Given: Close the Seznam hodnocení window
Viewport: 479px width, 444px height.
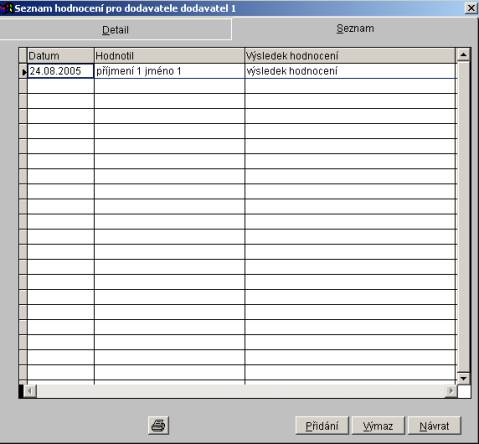Looking at the screenshot, I should point(471,8).
